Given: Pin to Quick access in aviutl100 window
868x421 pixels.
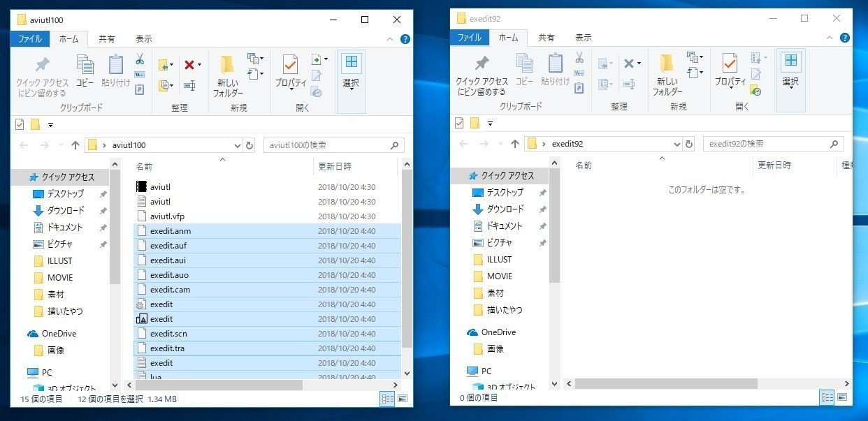Looking at the screenshot, I should tap(42, 75).
